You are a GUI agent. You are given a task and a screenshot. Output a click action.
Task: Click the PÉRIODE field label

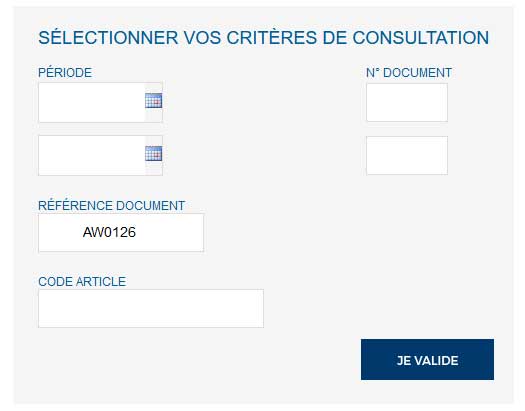(x=65, y=73)
